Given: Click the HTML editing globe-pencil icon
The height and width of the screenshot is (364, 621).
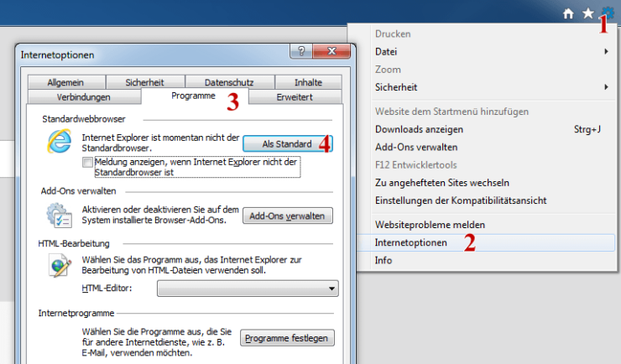Looking at the screenshot, I should click(60, 266).
